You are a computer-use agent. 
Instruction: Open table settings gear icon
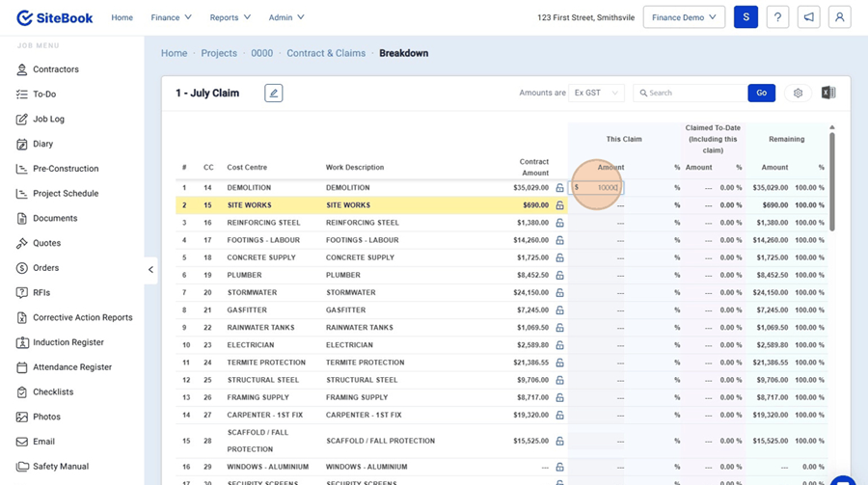point(798,94)
